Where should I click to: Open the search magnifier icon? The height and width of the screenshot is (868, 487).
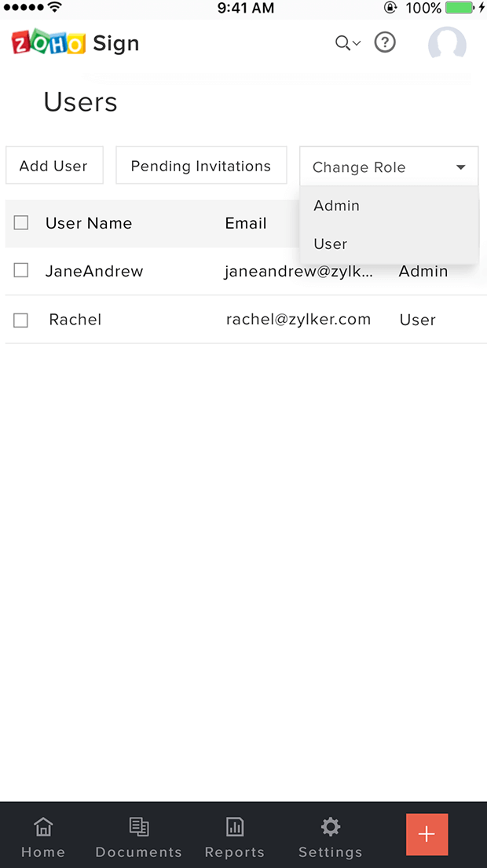(342, 43)
